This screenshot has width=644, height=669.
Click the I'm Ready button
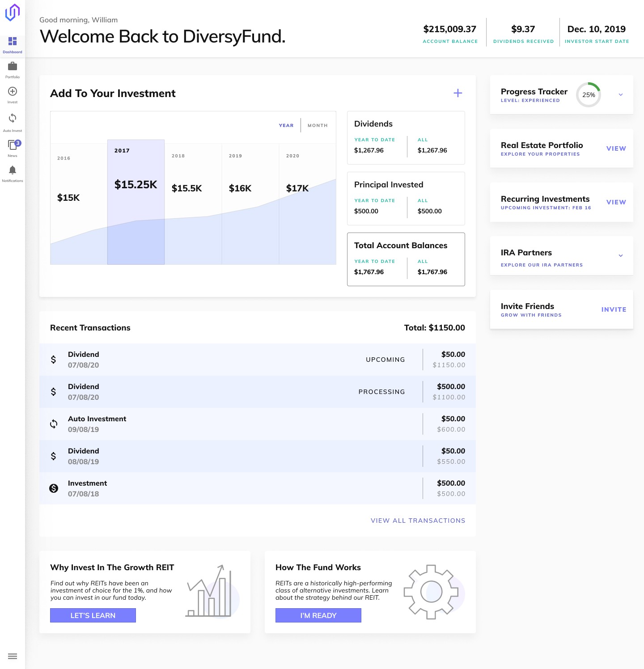318,615
